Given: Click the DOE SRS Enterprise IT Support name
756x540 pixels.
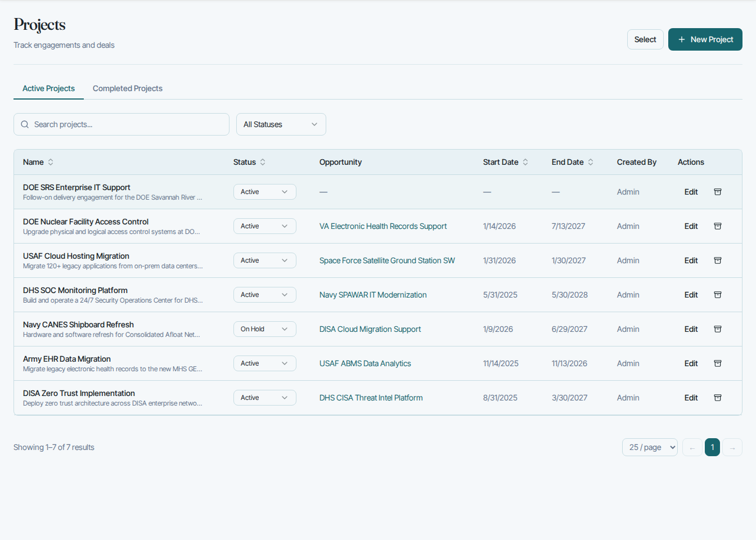Looking at the screenshot, I should (x=76, y=187).
